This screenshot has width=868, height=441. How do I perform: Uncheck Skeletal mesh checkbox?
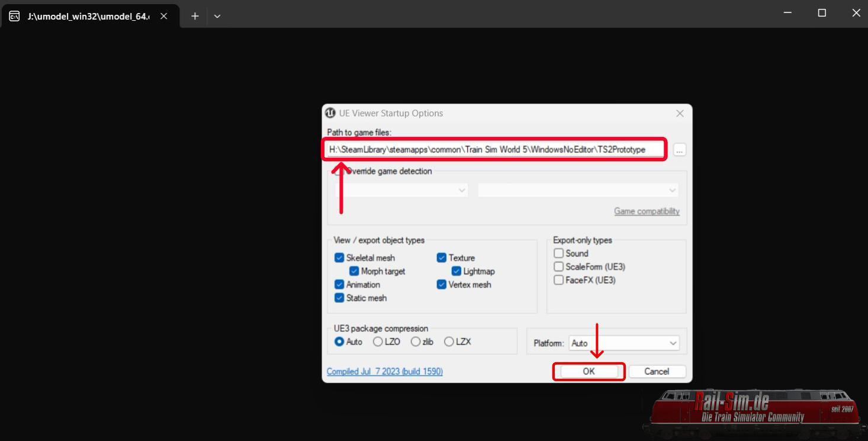tap(339, 258)
